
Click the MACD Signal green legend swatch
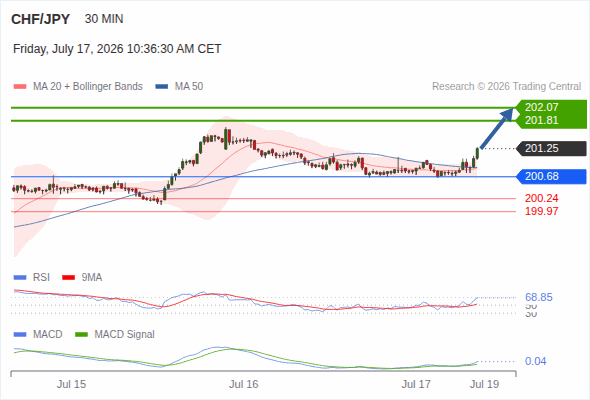82,335
